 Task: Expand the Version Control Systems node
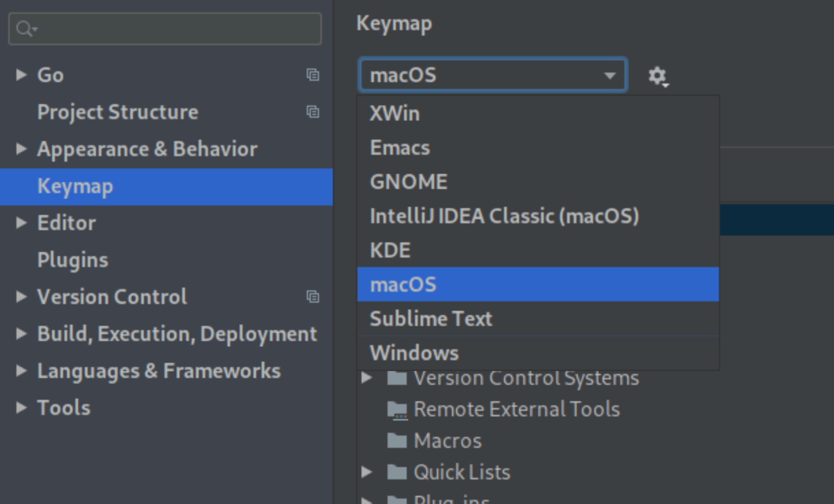click(367, 377)
